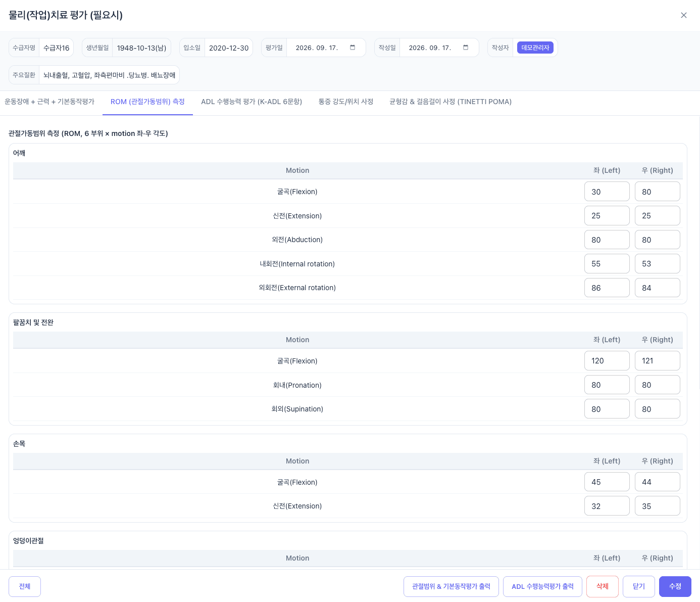Edit shoulder 신전(Extension) left value field
The height and width of the screenshot is (602, 700).
(607, 216)
